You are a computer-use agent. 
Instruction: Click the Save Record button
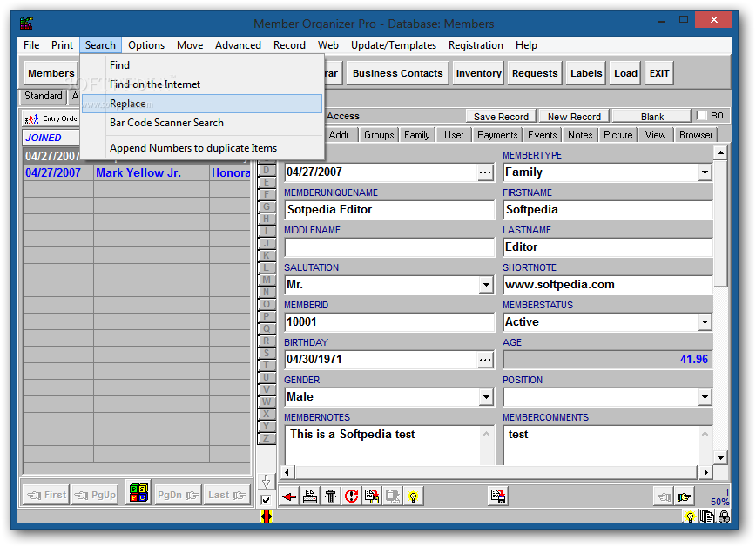pos(501,117)
